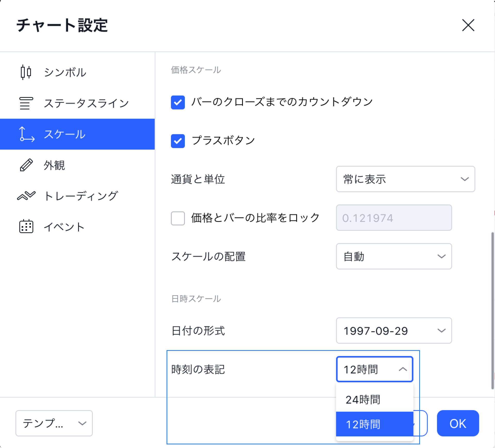Choose the highlighted 12時間 option

tap(375, 424)
